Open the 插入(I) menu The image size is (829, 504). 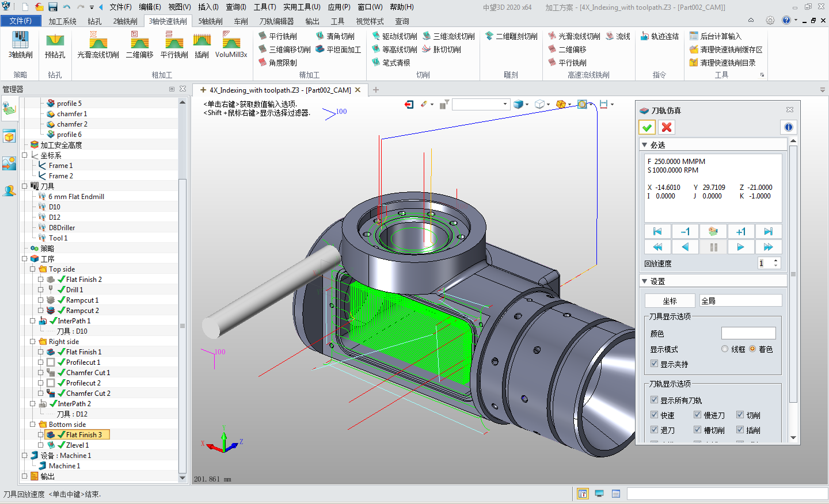[208, 7]
